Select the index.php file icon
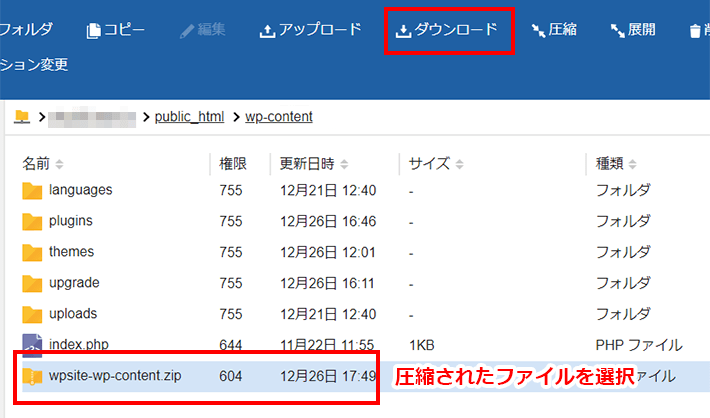 (32, 345)
